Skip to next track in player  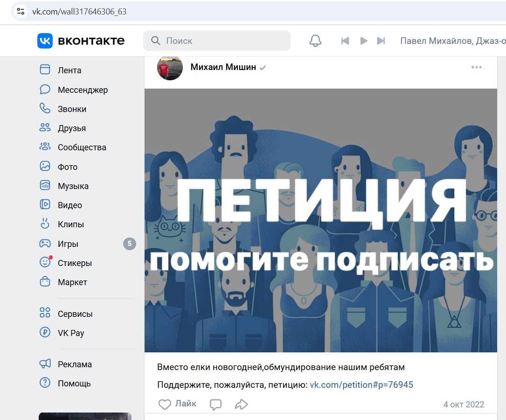(381, 41)
